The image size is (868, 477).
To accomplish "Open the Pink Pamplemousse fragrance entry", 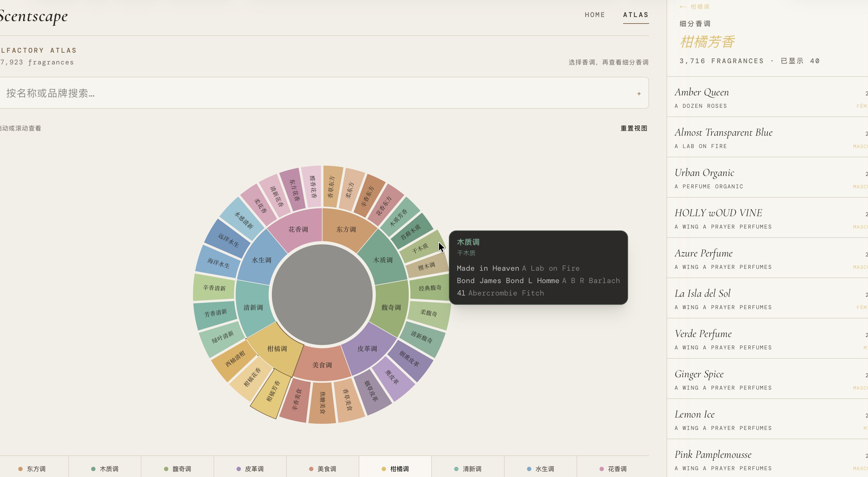I will (x=767, y=458).
